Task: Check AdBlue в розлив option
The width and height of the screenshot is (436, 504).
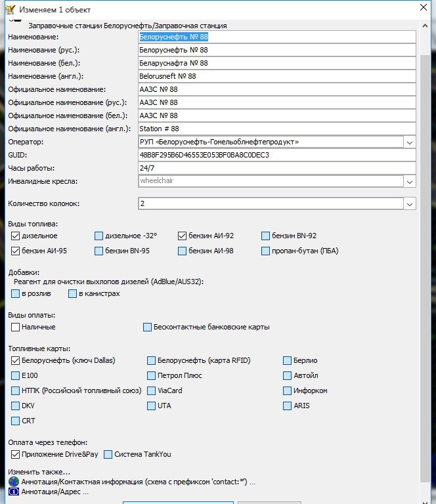Action: point(16,293)
